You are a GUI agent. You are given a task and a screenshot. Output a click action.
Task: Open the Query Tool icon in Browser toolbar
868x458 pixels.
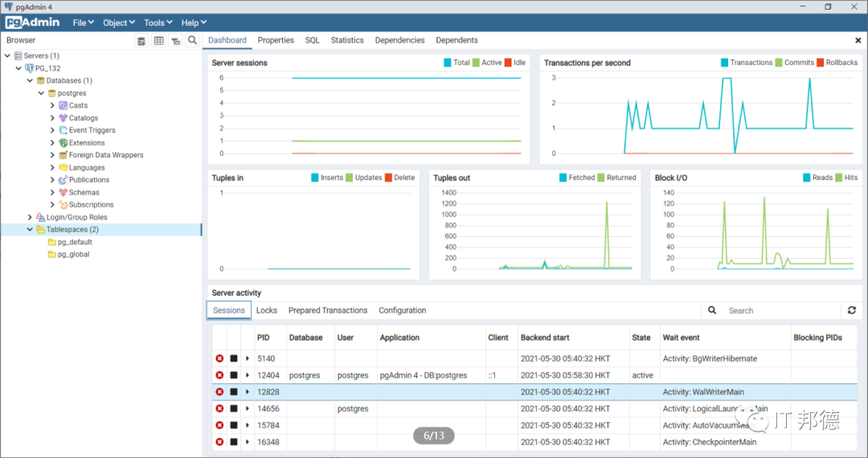coord(141,41)
